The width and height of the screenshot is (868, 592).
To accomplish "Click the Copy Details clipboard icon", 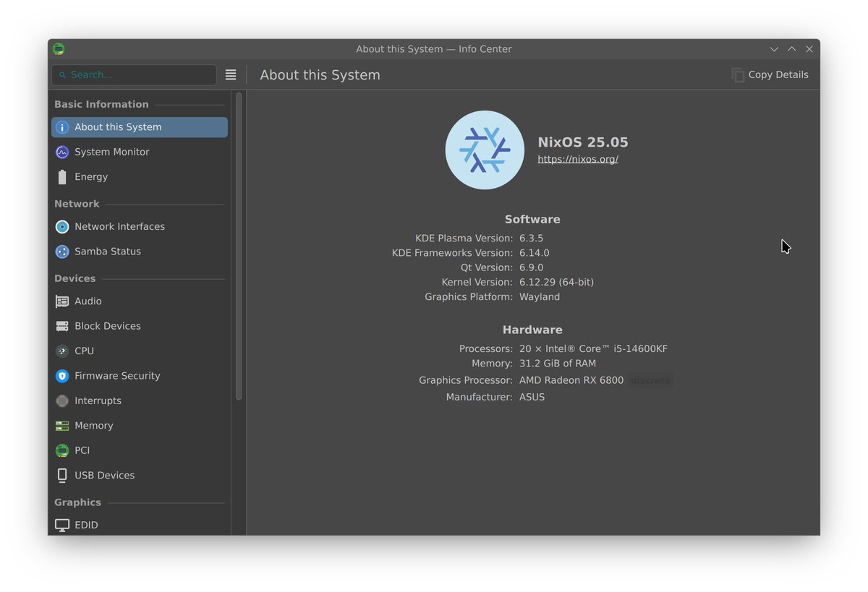I will coord(738,74).
